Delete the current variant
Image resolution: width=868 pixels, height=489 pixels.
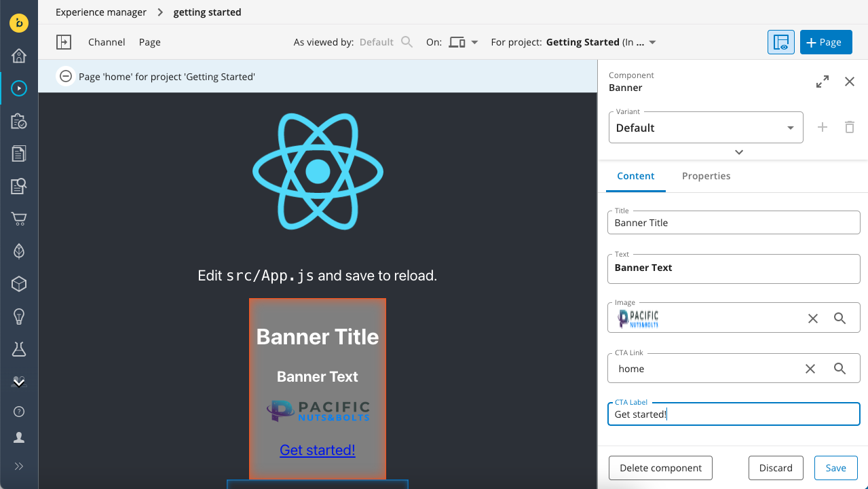pos(850,127)
